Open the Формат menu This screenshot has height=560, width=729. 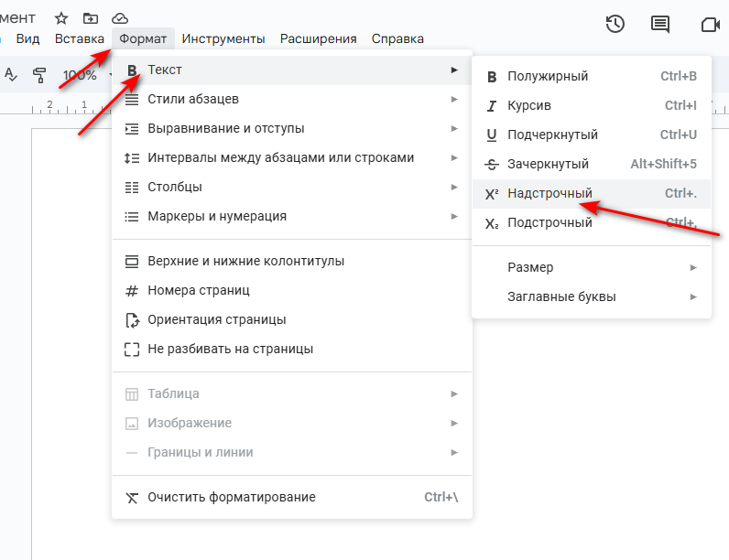pyautogui.click(x=143, y=38)
